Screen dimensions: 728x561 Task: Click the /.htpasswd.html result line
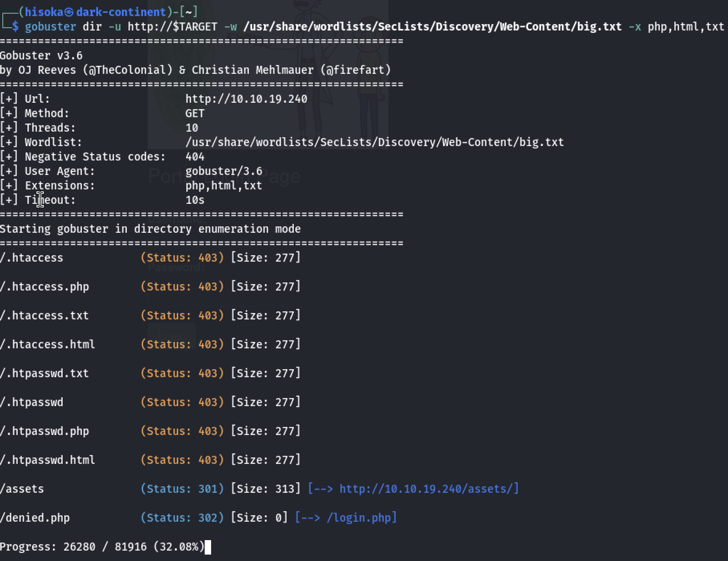pyautogui.click(x=47, y=459)
